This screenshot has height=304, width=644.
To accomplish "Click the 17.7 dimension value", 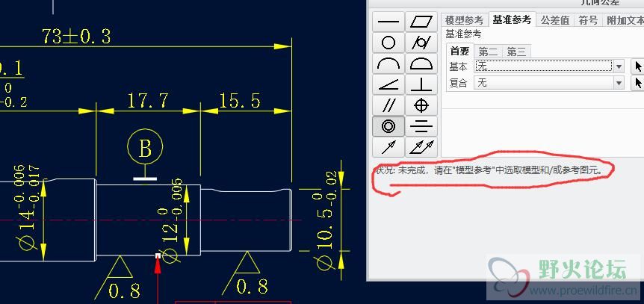I will pyautogui.click(x=148, y=100).
